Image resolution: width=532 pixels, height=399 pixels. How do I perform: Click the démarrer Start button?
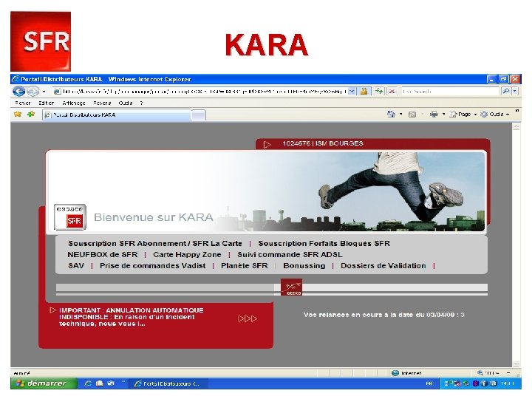click(44, 383)
